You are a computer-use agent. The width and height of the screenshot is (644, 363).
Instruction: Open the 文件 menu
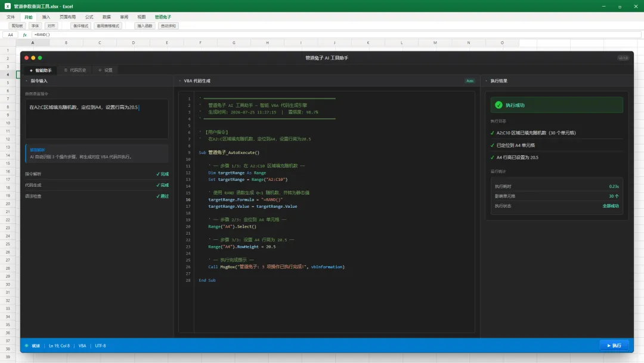pyautogui.click(x=11, y=17)
